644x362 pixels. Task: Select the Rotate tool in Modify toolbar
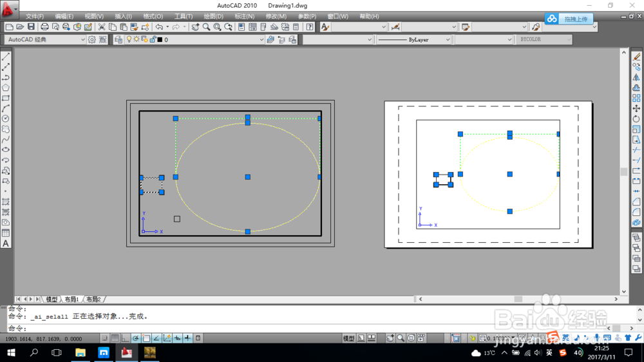pyautogui.click(x=636, y=119)
